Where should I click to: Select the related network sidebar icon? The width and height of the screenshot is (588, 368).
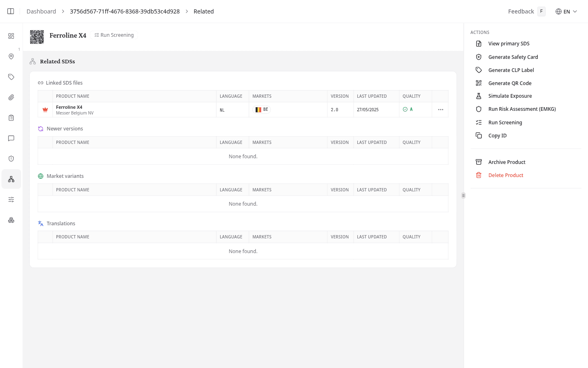click(11, 179)
